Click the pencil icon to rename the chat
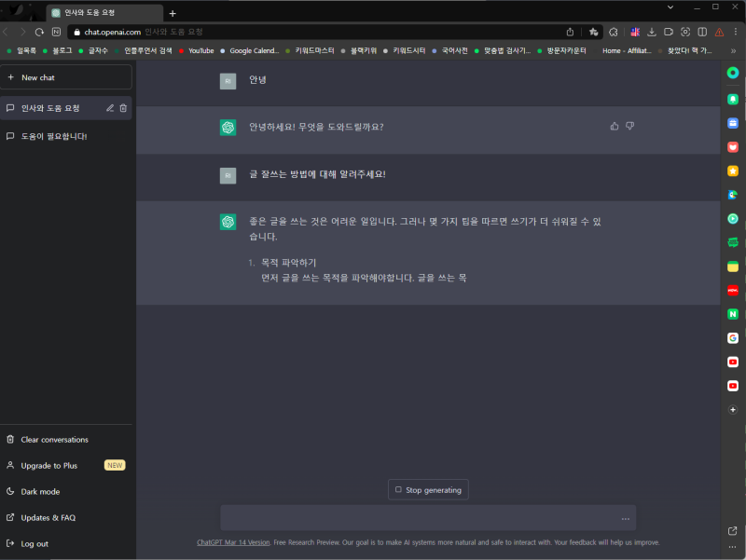 pyautogui.click(x=109, y=107)
